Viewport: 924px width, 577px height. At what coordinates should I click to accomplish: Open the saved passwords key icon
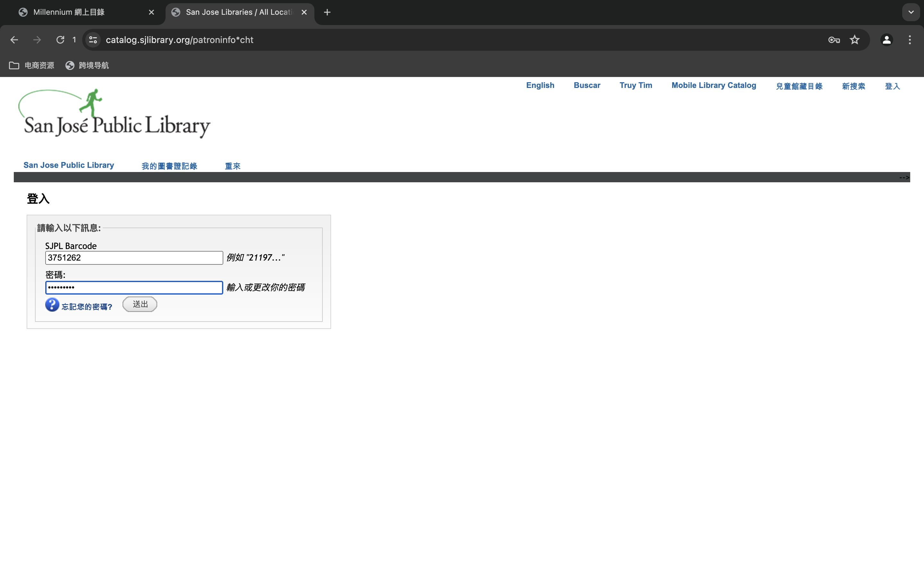click(x=834, y=40)
